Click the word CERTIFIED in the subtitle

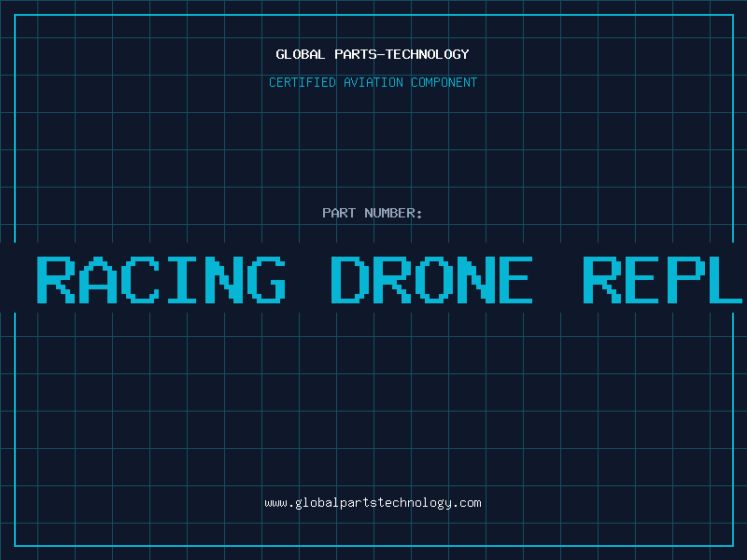(303, 82)
